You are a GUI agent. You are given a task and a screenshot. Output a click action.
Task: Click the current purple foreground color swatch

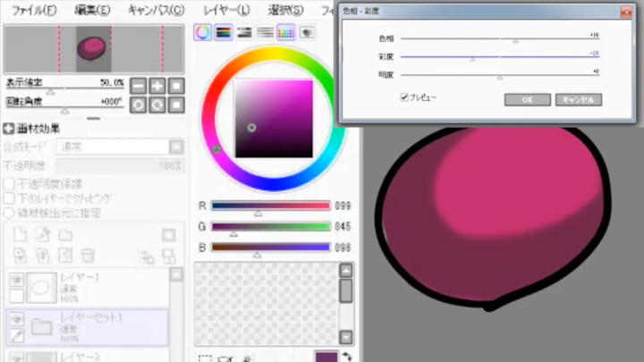tap(326, 357)
